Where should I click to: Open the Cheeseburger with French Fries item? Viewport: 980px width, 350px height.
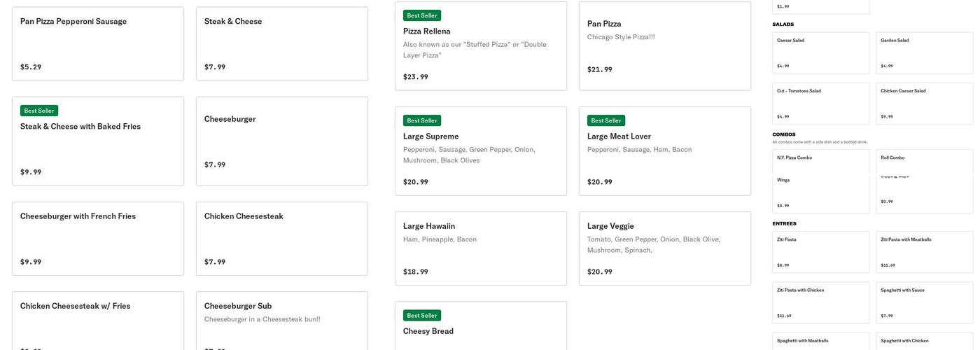(98, 238)
